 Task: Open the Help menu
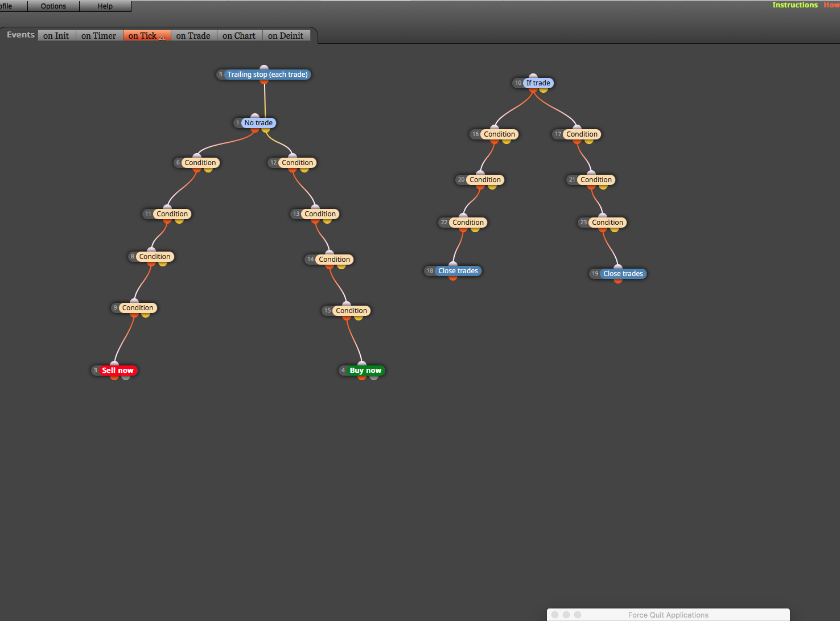(105, 6)
